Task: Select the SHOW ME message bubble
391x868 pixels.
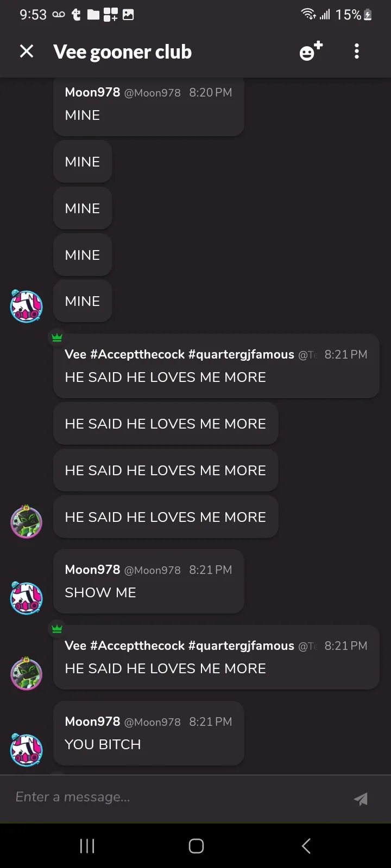Action: coord(149,581)
